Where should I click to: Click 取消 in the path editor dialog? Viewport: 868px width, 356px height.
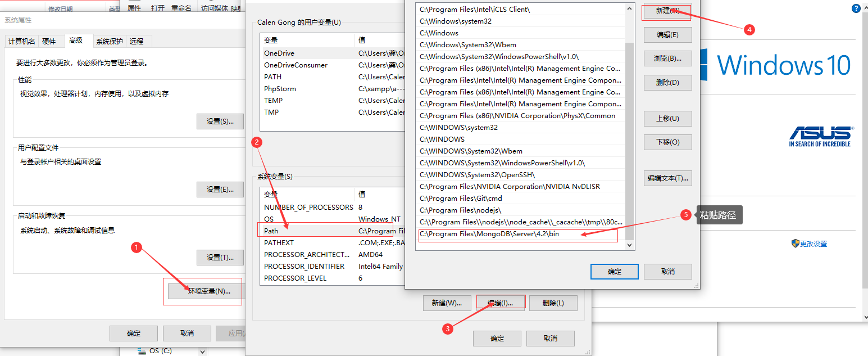(667, 272)
